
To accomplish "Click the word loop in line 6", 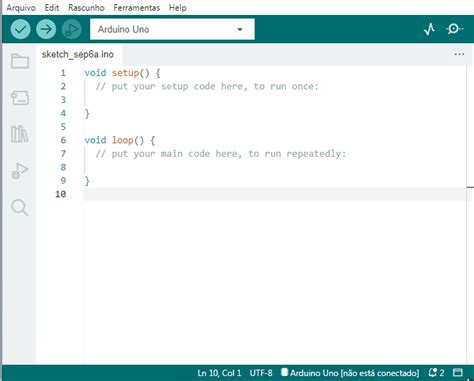I will click(123, 140).
